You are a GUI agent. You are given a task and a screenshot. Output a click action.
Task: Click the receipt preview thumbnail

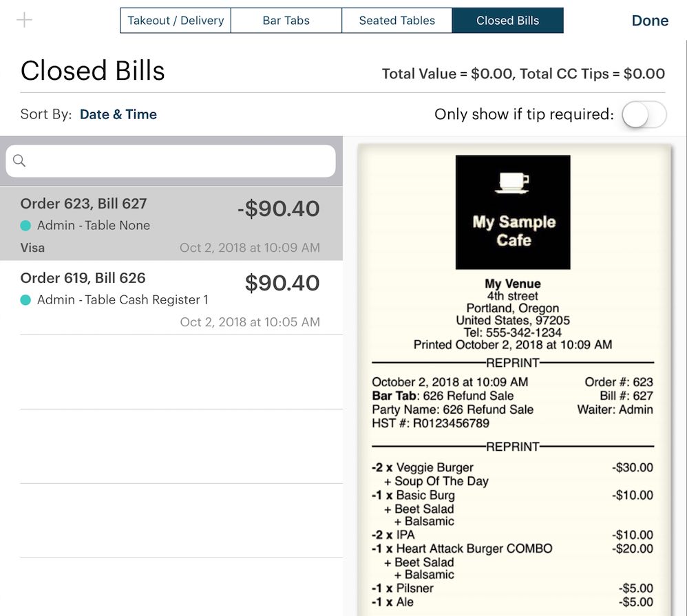click(512, 379)
